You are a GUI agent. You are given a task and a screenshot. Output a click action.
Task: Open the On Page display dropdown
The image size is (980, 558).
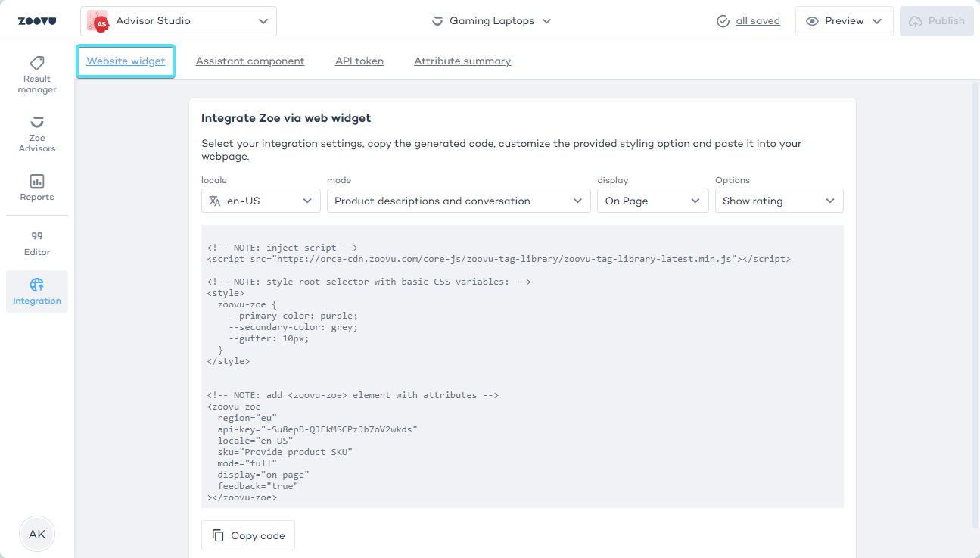coord(652,200)
